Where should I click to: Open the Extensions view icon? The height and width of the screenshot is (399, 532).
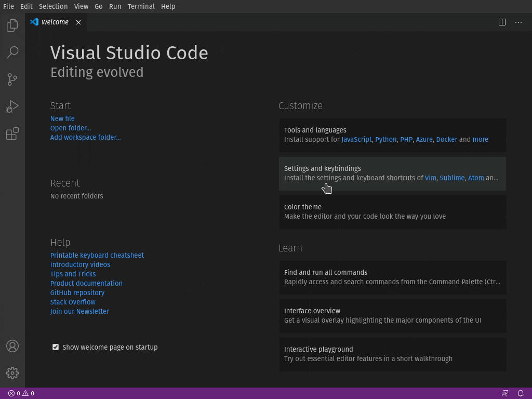[x=12, y=134]
